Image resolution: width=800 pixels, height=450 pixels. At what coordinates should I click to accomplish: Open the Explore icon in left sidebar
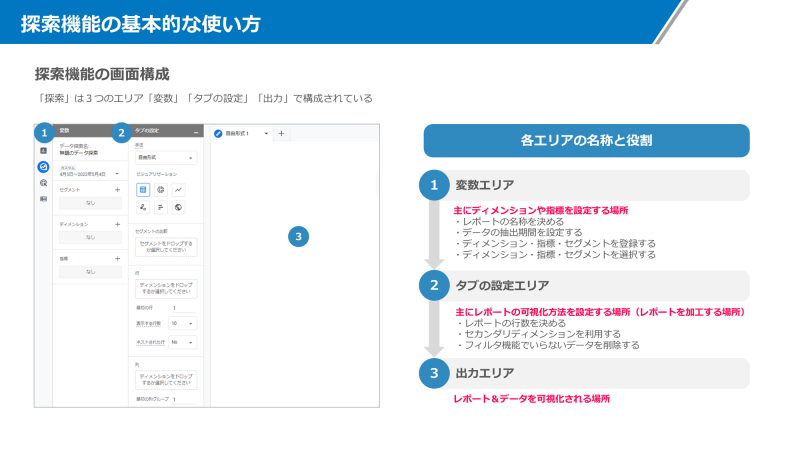[x=43, y=167]
